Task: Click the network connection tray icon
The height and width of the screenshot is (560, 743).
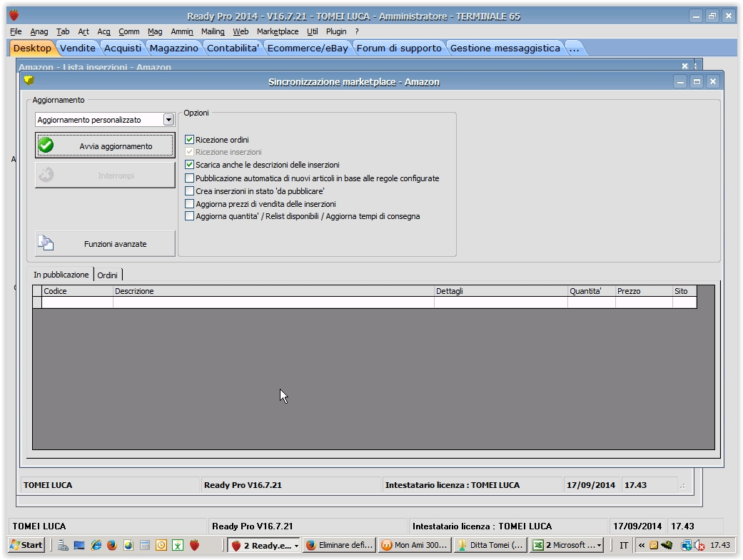Action: coord(686,545)
